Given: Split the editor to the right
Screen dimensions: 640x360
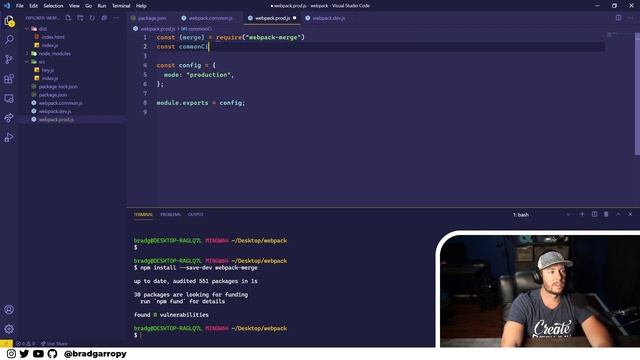Looking at the screenshot, I should (x=618, y=18).
